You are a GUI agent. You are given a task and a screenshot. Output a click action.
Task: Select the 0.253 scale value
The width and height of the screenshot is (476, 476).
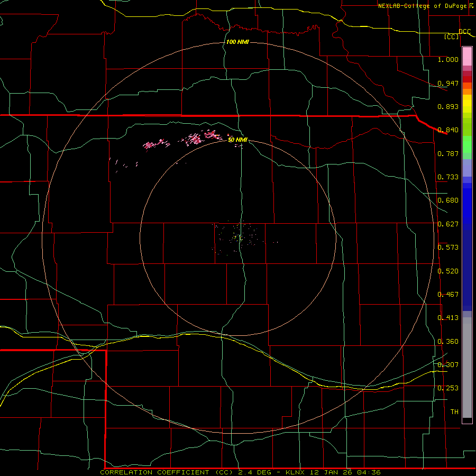coord(448,388)
